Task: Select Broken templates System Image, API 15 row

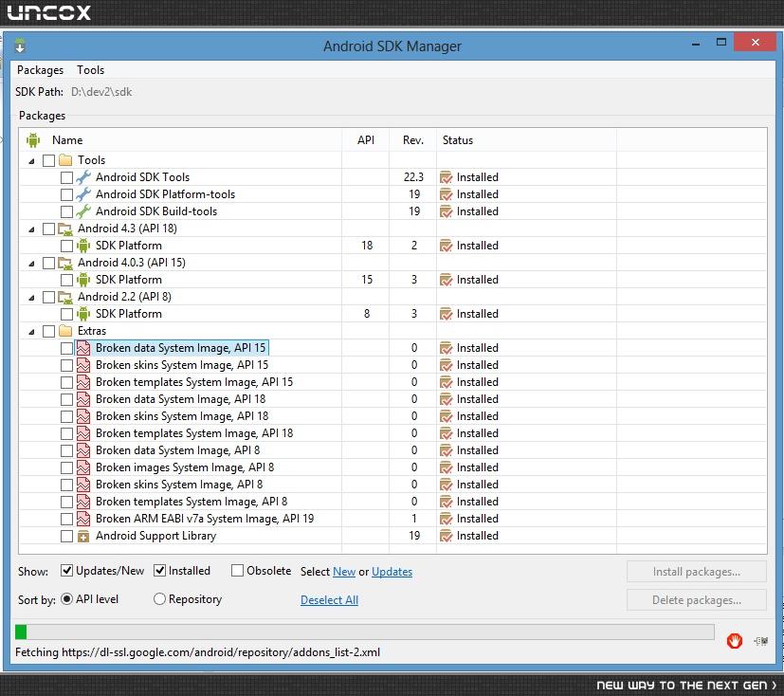Action: pos(392,382)
